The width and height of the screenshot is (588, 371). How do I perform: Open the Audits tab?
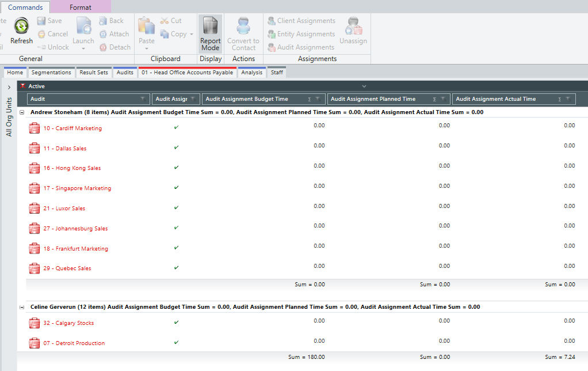(125, 72)
